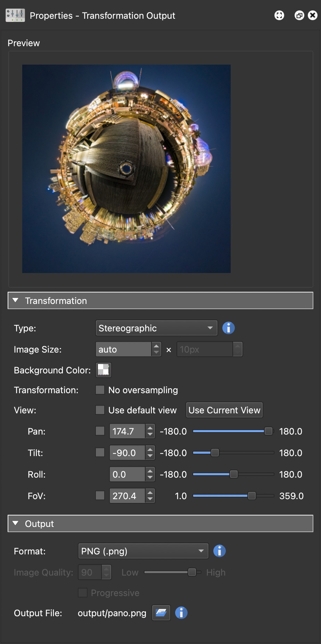The width and height of the screenshot is (321, 644).
Task: Open the PNG format dropdown
Action: coord(143,551)
